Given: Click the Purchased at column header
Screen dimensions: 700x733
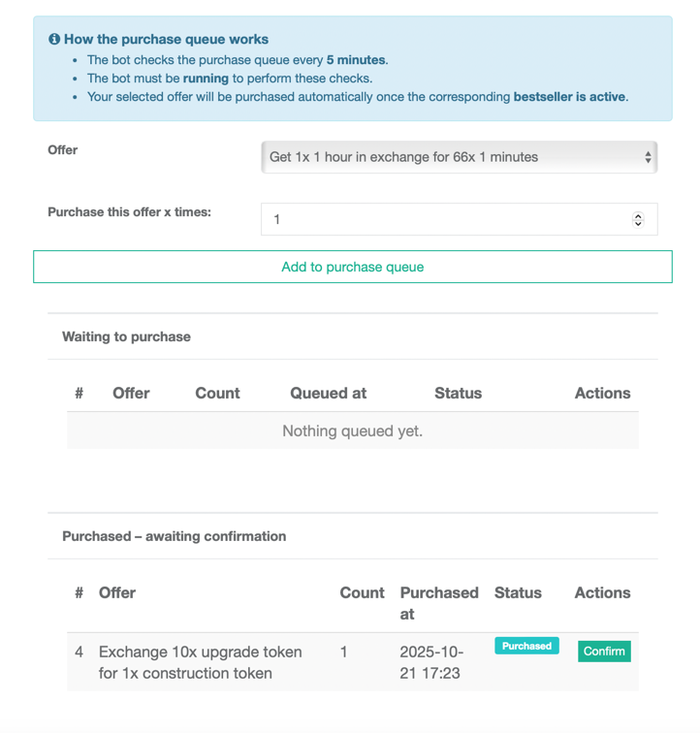Looking at the screenshot, I should 438,602.
